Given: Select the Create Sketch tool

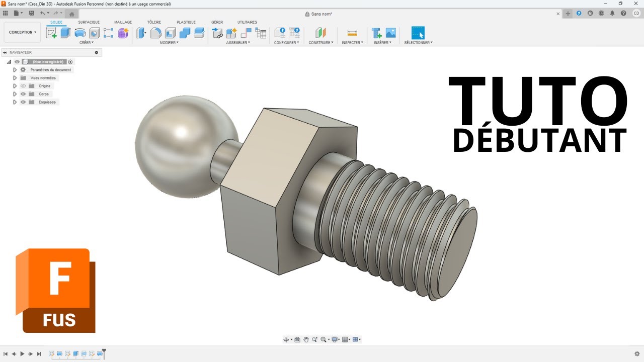Looking at the screenshot, I should coord(51,33).
